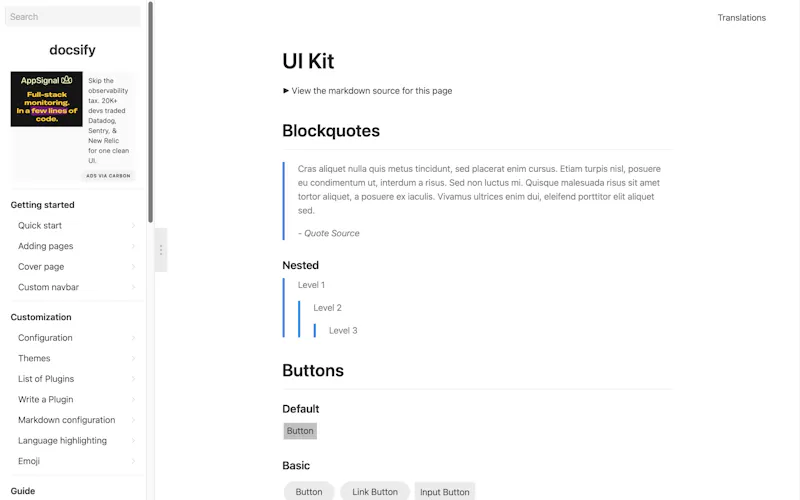Open the Markdown configuration page
The image size is (800, 500).
coord(66,420)
